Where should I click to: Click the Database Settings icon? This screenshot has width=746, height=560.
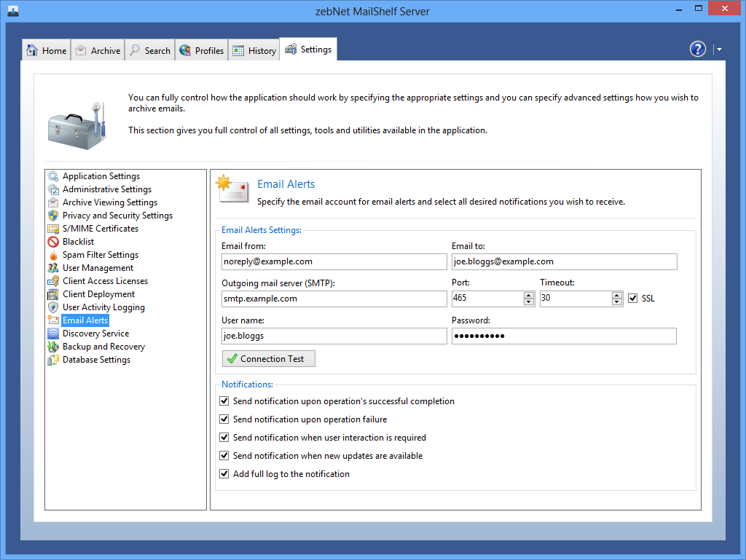(x=53, y=360)
